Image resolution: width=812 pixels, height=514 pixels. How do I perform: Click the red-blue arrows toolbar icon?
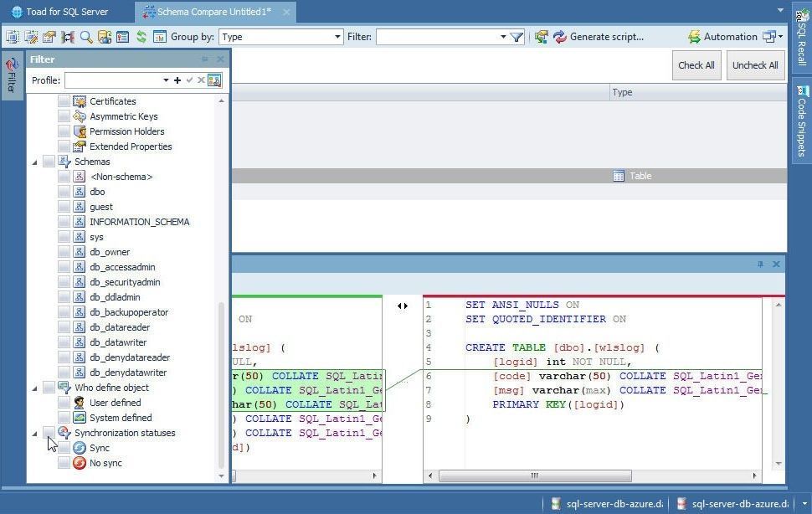560,37
